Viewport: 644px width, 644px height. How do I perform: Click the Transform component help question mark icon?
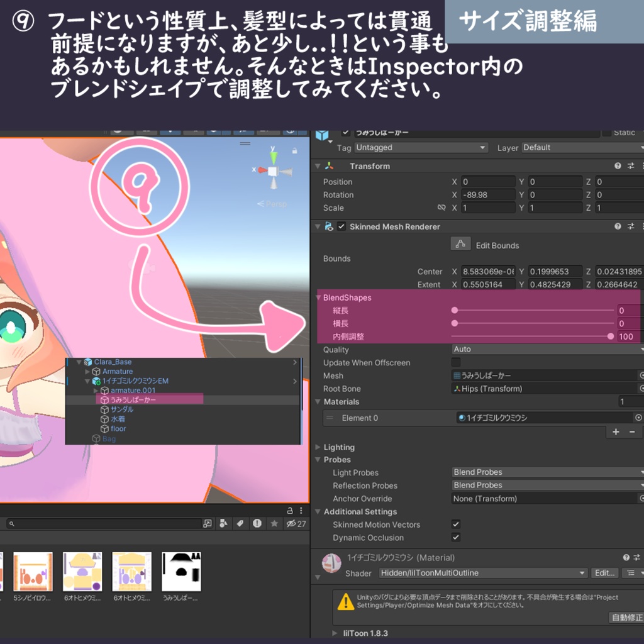click(618, 166)
